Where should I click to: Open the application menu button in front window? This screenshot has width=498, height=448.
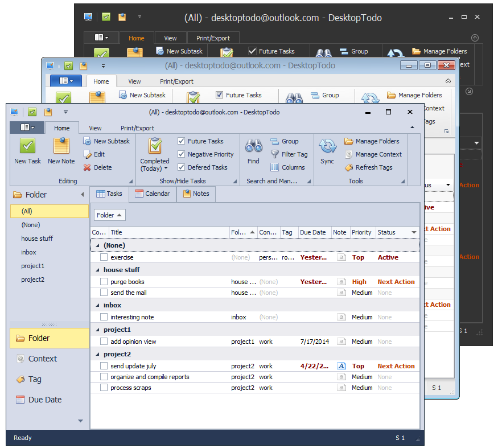click(27, 128)
